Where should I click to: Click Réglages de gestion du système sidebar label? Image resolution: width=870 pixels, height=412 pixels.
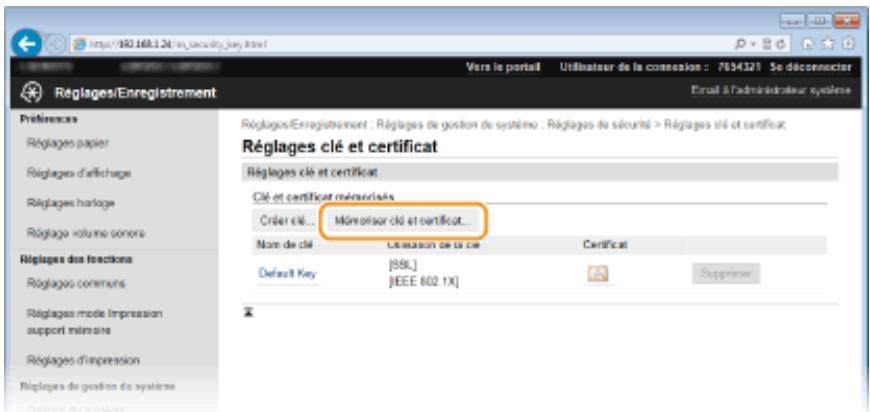(98, 386)
